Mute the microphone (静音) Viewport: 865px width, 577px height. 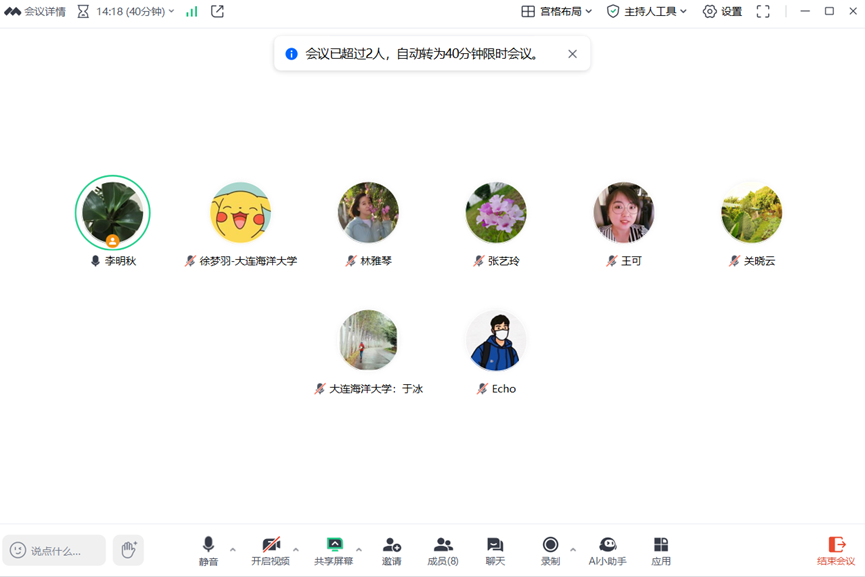208,550
